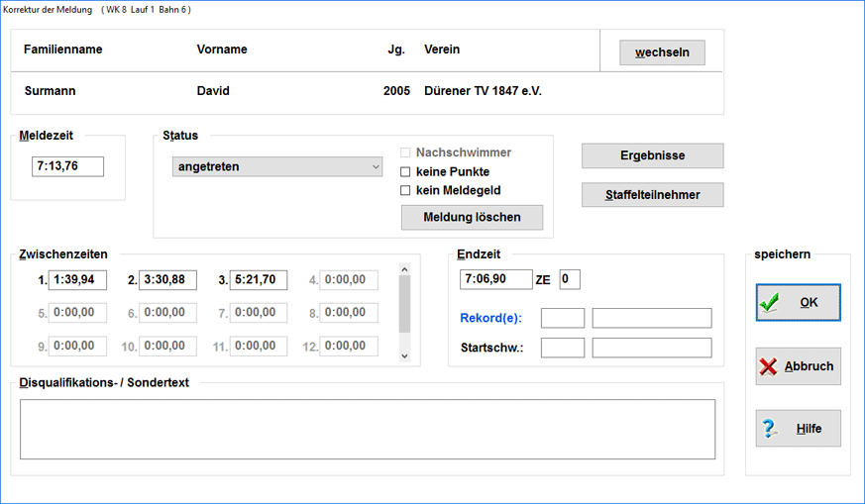
Task: Click the red X Abbruch icon
Action: pos(769,366)
